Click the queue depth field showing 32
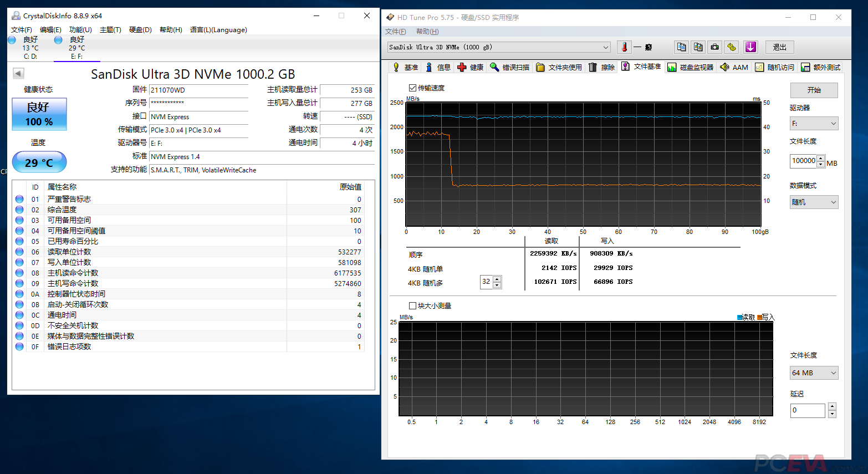 [486, 282]
